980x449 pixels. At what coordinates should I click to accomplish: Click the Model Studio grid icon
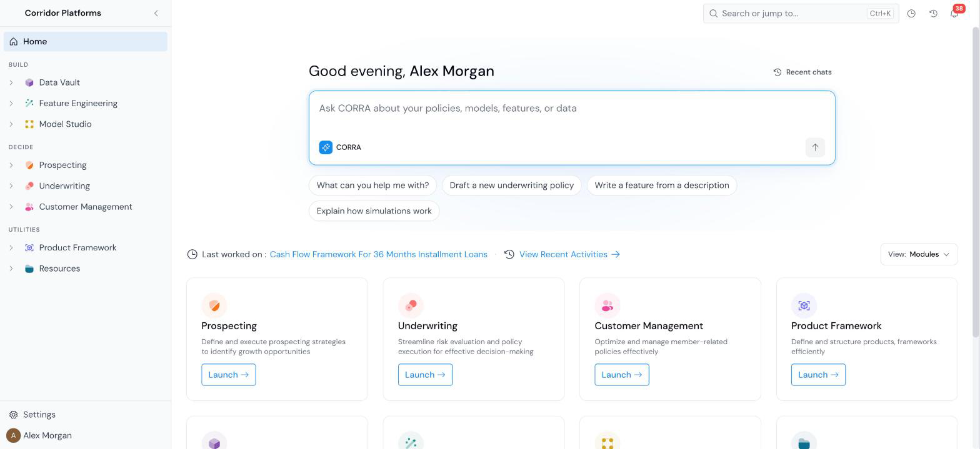pos(29,124)
